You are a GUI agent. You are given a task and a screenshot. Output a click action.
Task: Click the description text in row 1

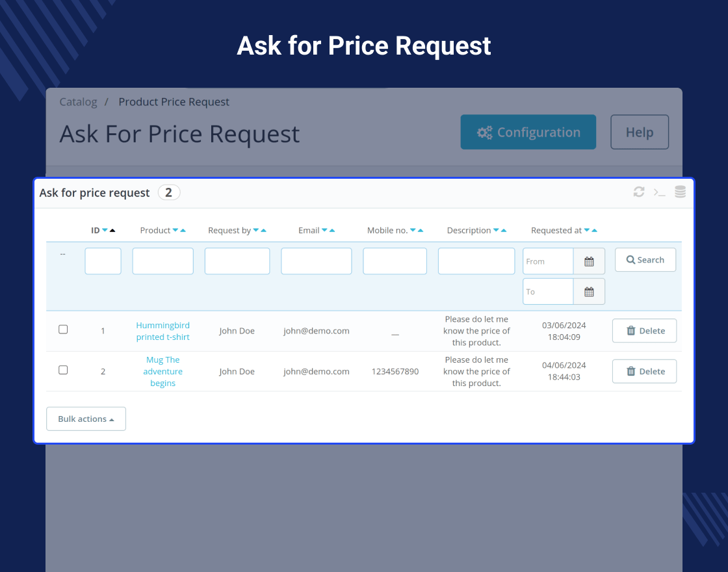coord(476,331)
